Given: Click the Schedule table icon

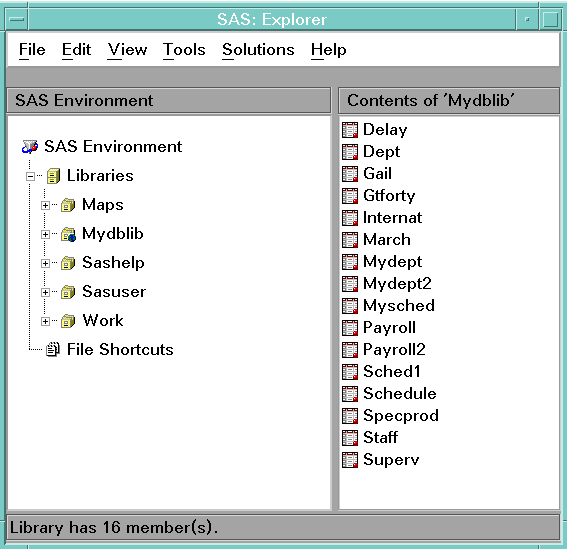Looking at the screenshot, I should (x=350, y=394).
